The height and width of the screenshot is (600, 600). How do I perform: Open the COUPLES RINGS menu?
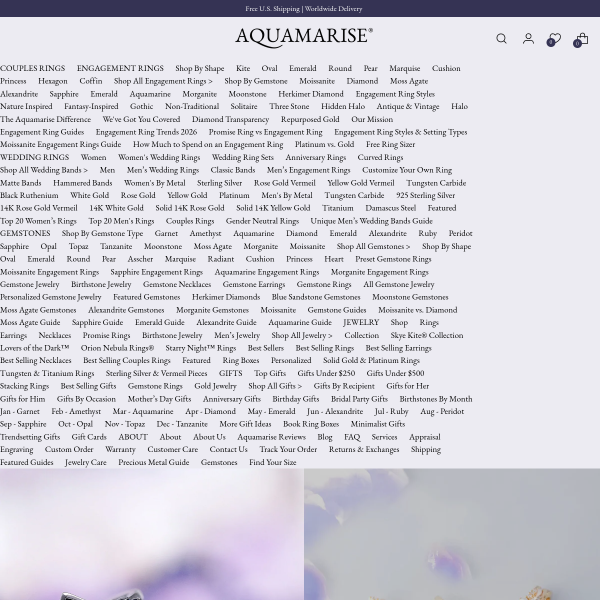point(33,68)
